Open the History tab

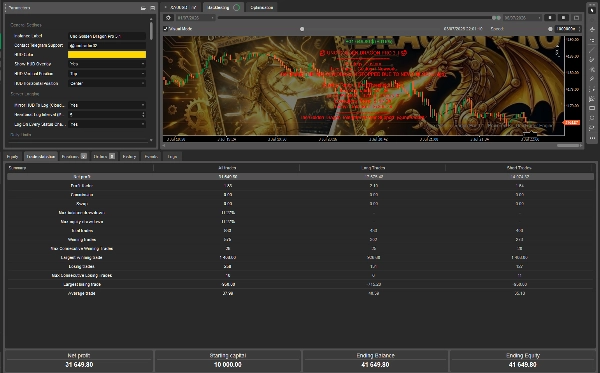click(x=129, y=156)
